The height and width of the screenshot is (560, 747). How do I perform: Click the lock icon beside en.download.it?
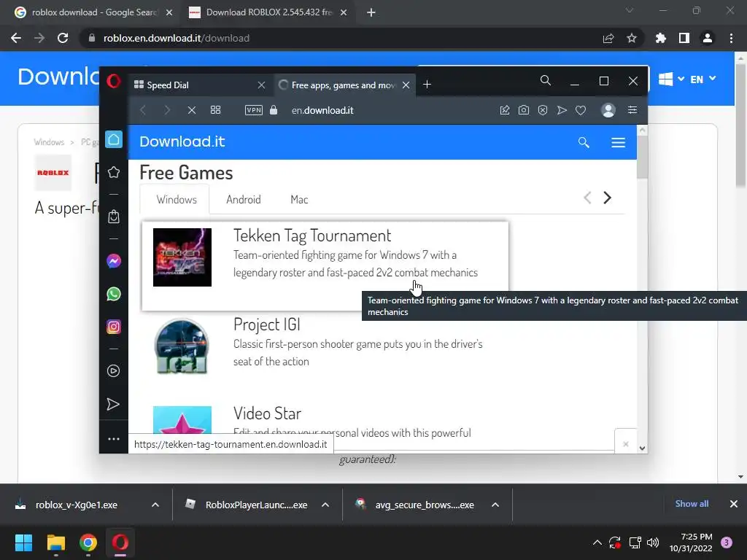pyautogui.click(x=274, y=110)
